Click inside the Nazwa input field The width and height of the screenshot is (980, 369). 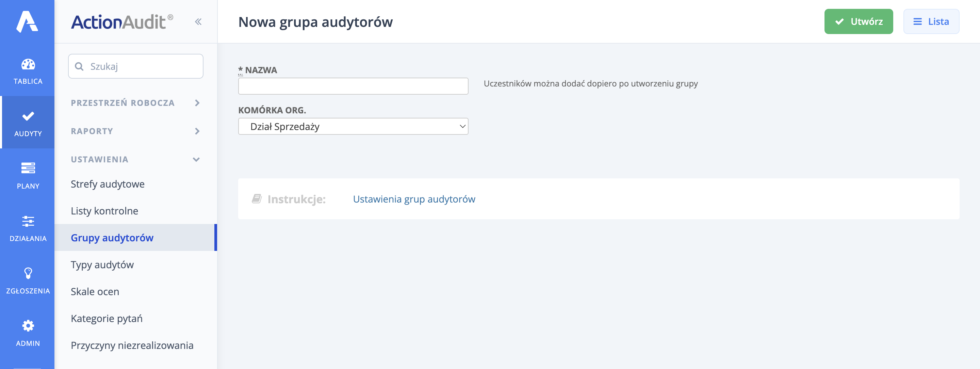point(353,86)
